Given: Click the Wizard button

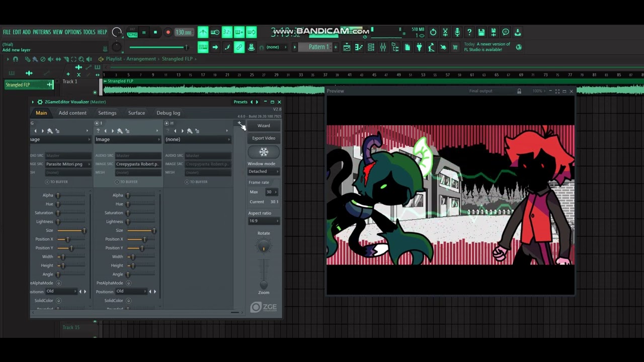Looking at the screenshot, I should 264,126.
